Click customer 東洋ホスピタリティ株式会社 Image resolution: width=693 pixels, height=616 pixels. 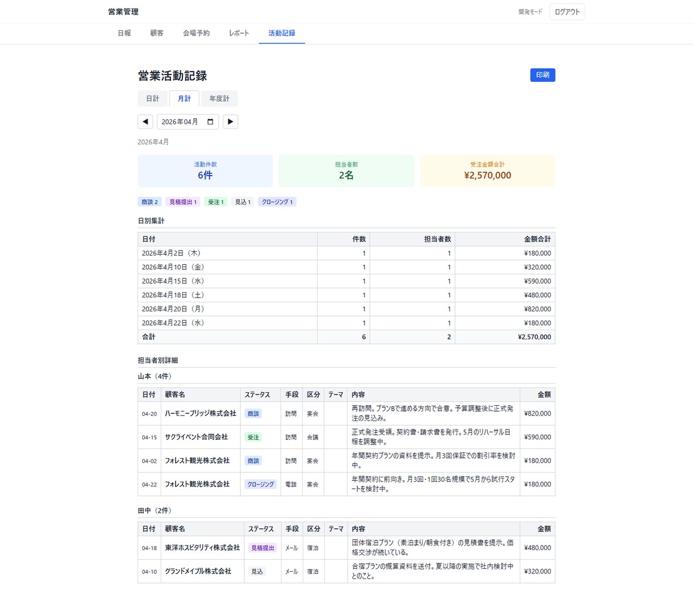(203, 548)
